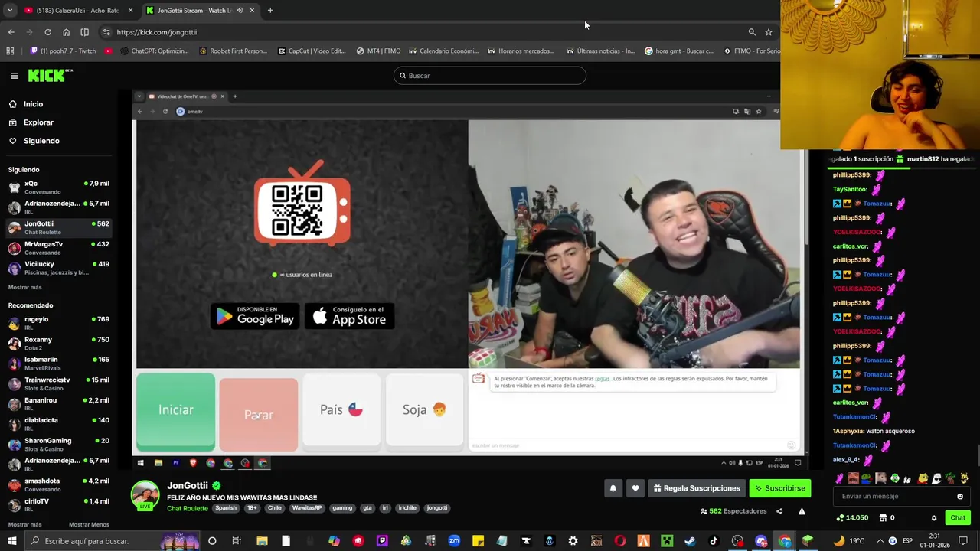Image resolution: width=980 pixels, height=551 pixels.
Task: Click the Spanish language tag
Action: [226, 508]
